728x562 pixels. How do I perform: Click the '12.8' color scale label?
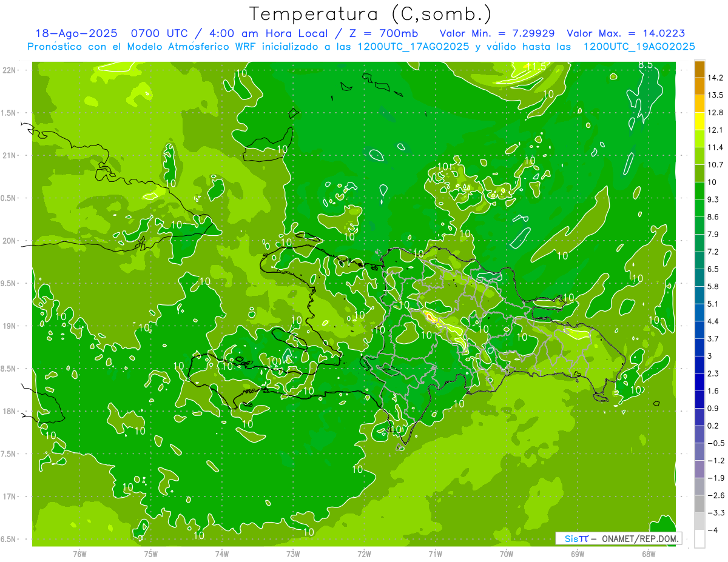click(715, 113)
